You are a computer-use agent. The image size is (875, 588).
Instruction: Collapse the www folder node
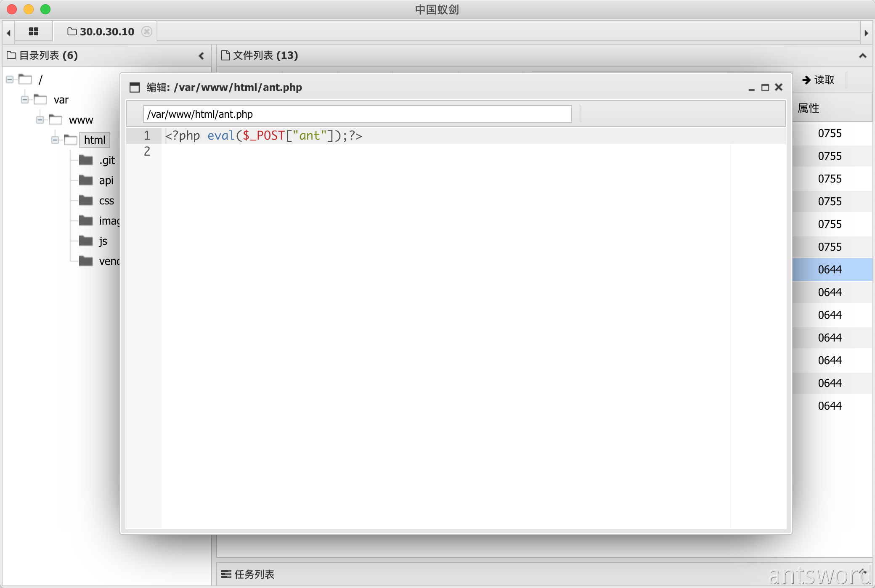(x=40, y=120)
